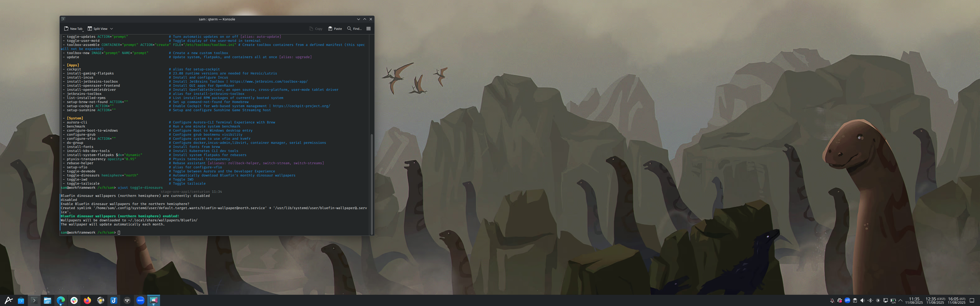Screen dimensions: 980x306
Task: Expand the Split View dropdown arrow
Action: 112,29
